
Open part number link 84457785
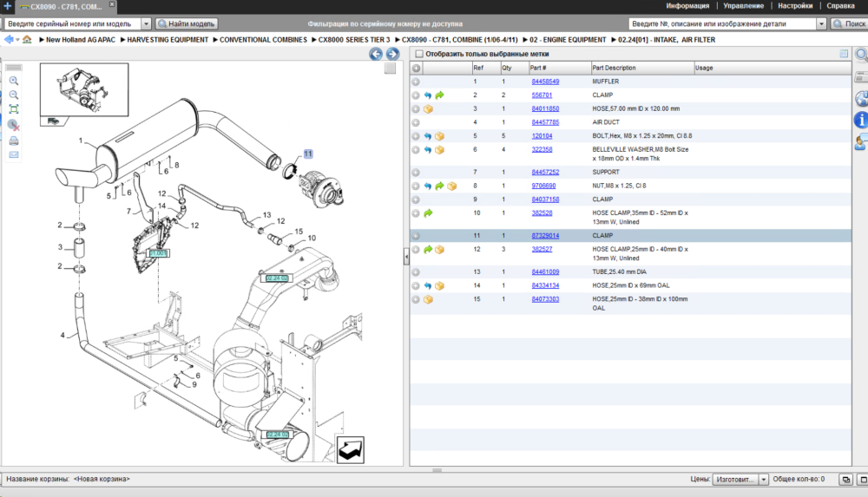click(x=545, y=122)
